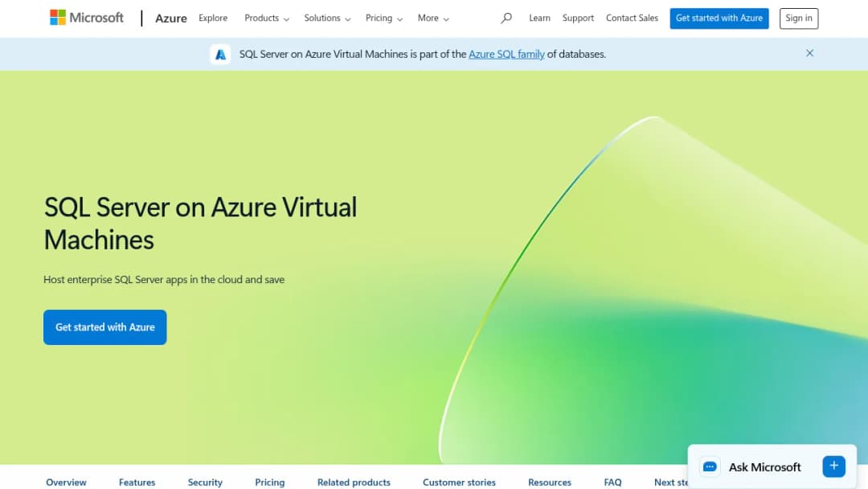Click the Azure SQL icon in banner
The image size is (868, 489).
click(x=220, y=54)
